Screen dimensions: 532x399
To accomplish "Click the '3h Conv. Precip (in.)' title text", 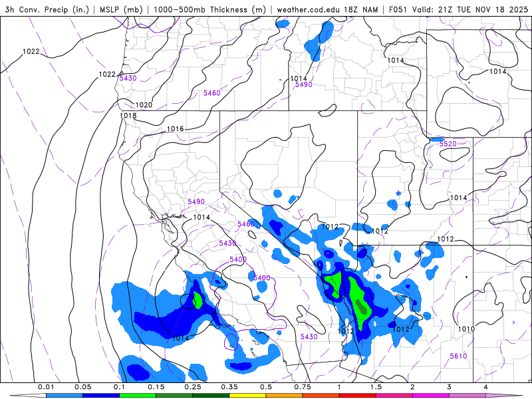I will pos(47,9).
